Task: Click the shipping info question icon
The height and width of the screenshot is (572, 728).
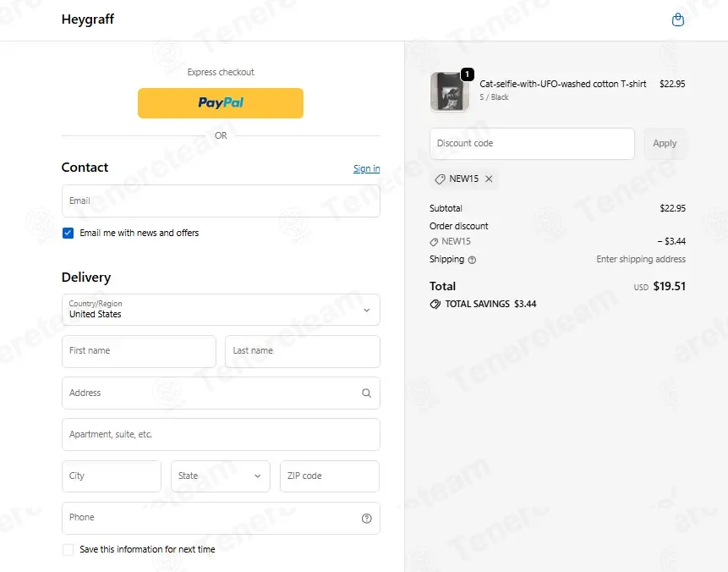Action: tap(472, 260)
